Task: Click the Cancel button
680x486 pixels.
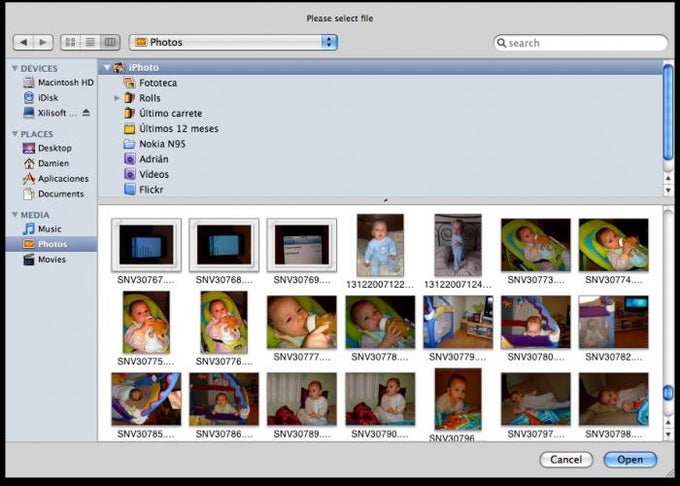Action: [x=566, y=460]
